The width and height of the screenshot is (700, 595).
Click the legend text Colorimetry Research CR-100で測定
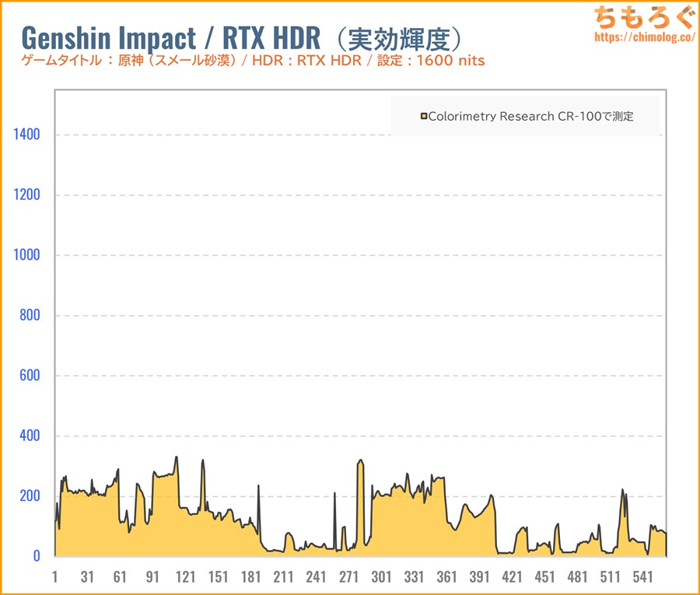tap(530, 117)
